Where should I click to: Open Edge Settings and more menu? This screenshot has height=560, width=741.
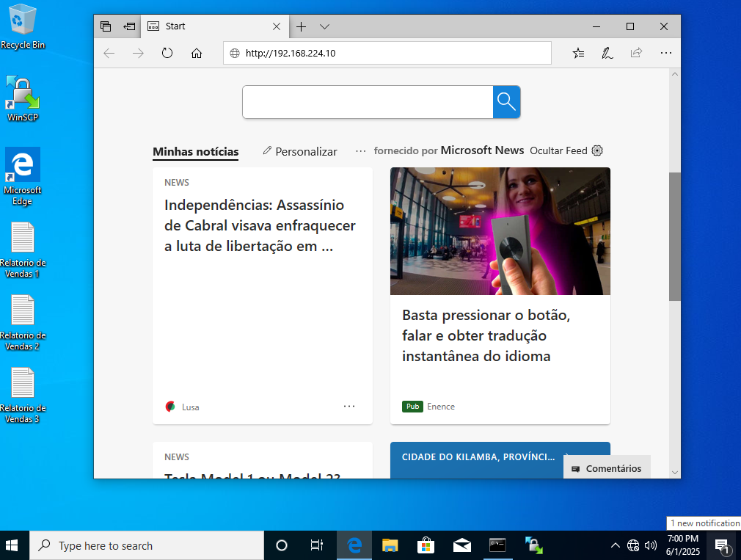(665, 53)
